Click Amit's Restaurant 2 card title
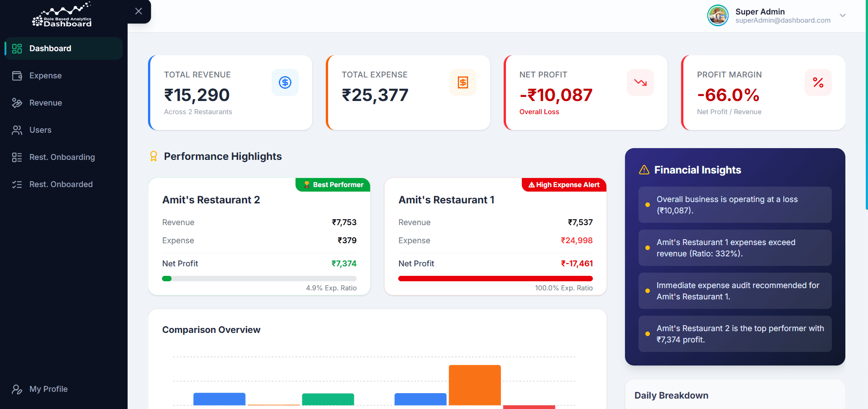The width and height of the screenshot is (868, 409). (x=211, y=200)
